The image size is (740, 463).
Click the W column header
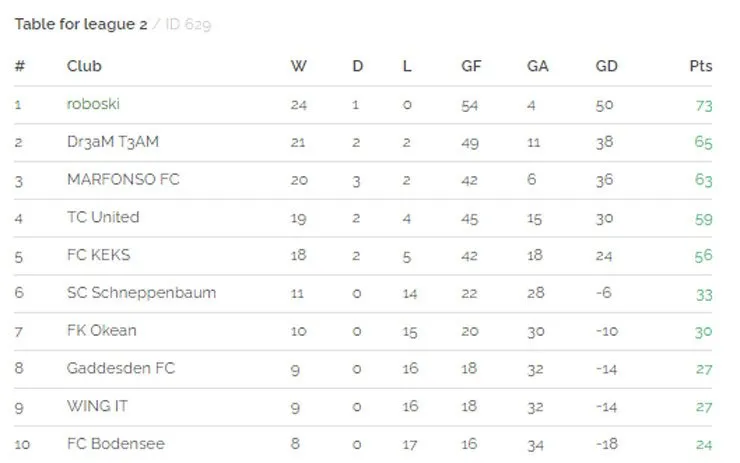pyautogui.click(x=298, y=66)
